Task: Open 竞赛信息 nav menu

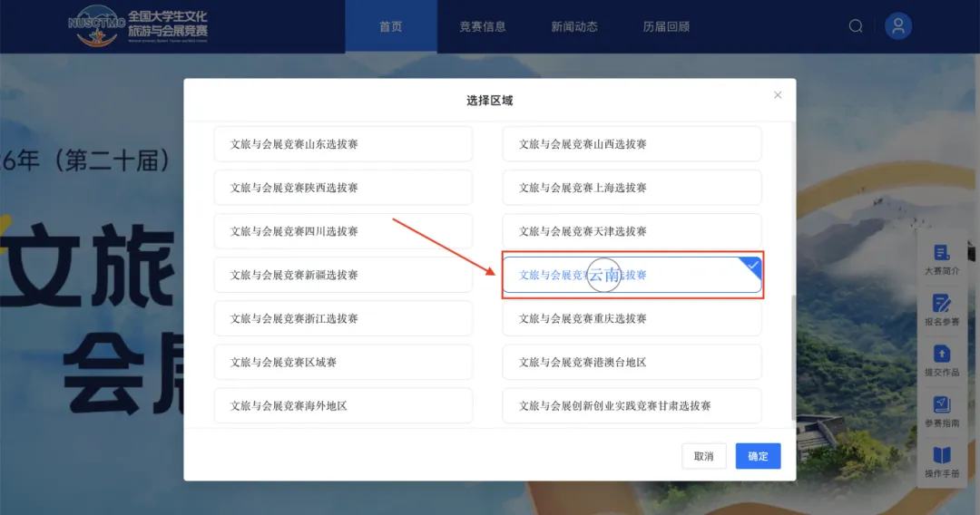Action: [483, 26]
